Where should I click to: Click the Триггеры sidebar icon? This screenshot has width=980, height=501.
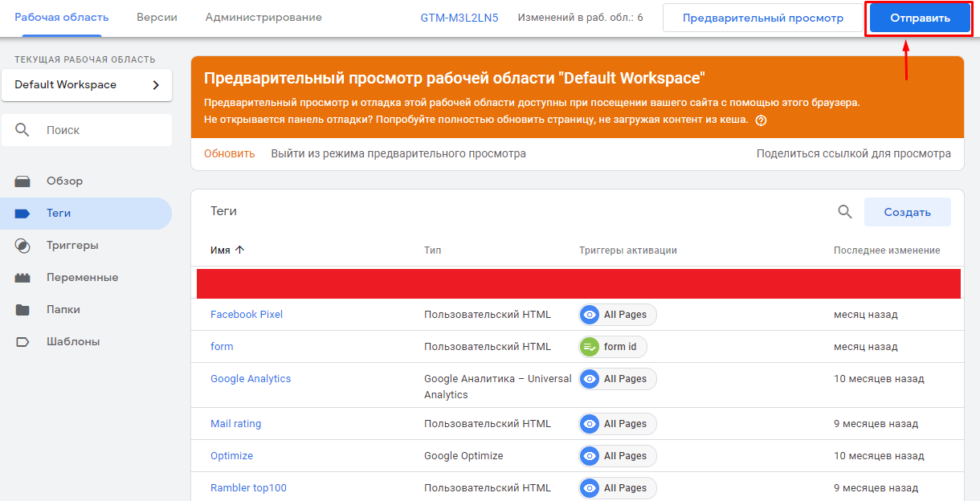(22, 246)
